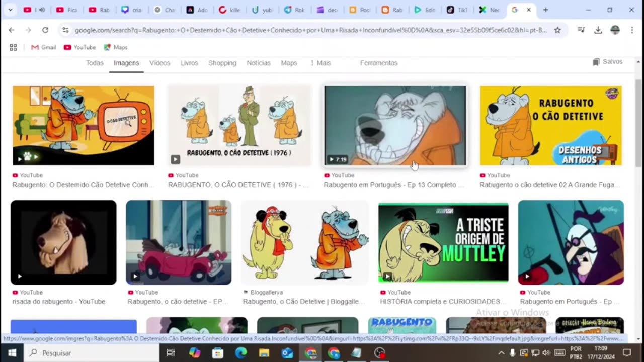Open File Explorer from taskbar
This screenshot has height=362, width=644.
tap(264, 353)
